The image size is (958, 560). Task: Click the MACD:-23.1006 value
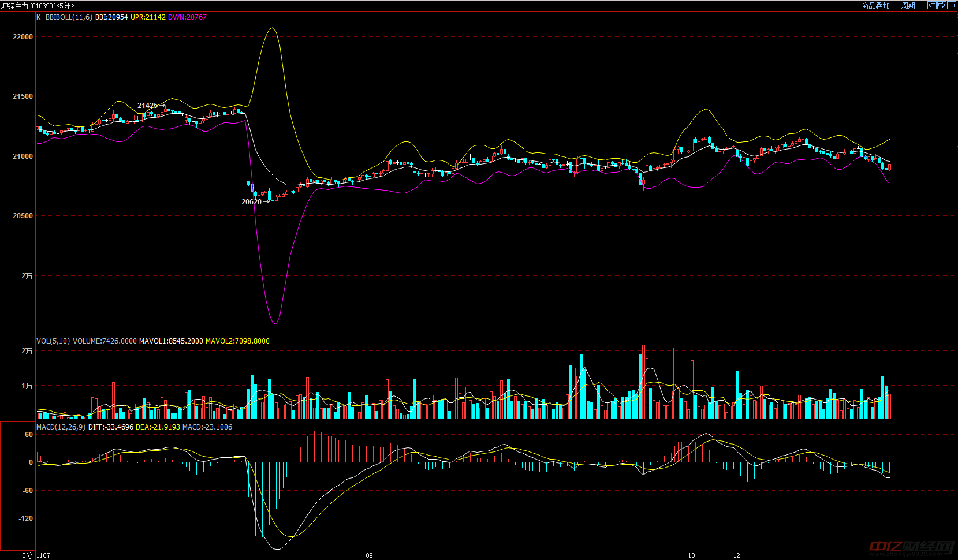click(207, 427)
